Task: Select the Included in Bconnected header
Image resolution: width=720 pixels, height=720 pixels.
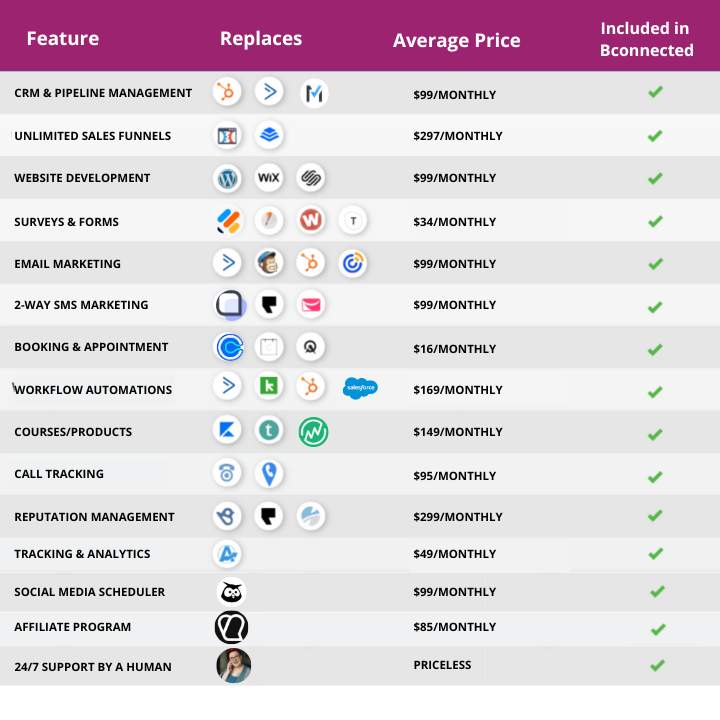Action: 646,40
